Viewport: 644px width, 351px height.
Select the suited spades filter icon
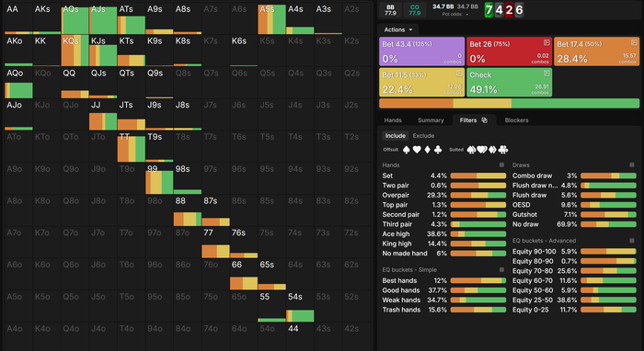[x=471, y=150]
